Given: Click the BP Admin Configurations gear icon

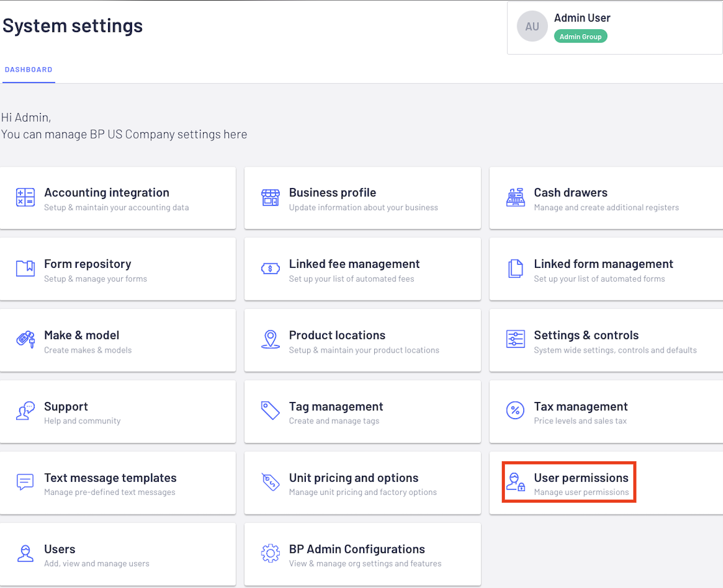Looking at the screenshot, I should [270, 554].
